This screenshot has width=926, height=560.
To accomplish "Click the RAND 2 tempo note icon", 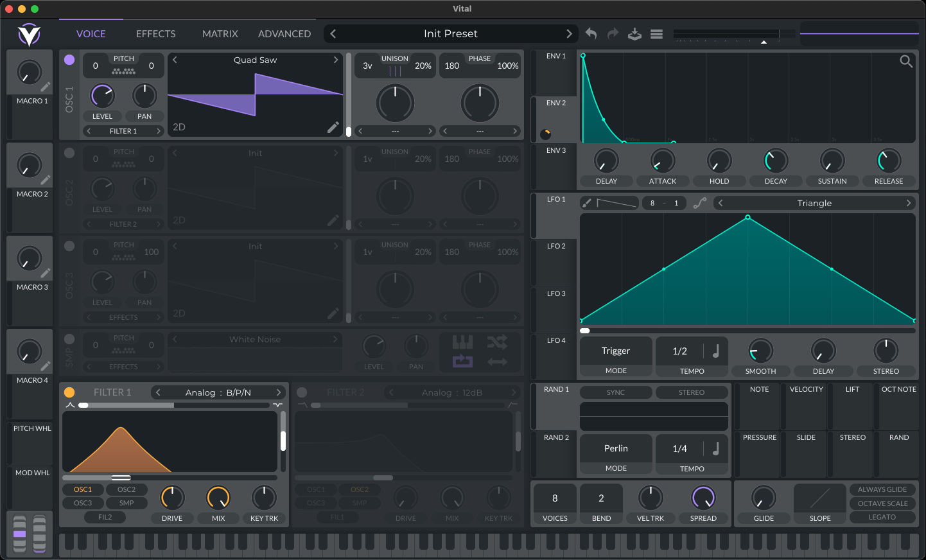I will pos(715,448).
